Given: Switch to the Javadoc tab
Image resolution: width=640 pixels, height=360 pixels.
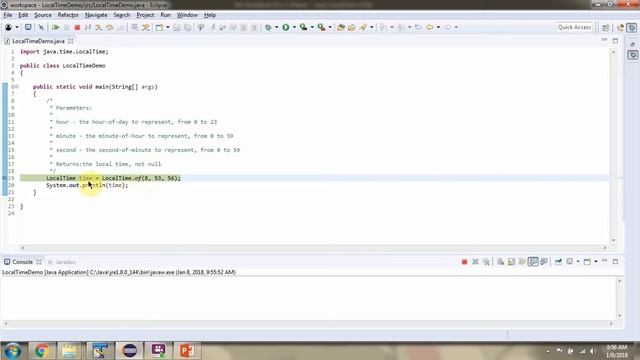Looking at the screenshot, I should (x=62, y=262).
